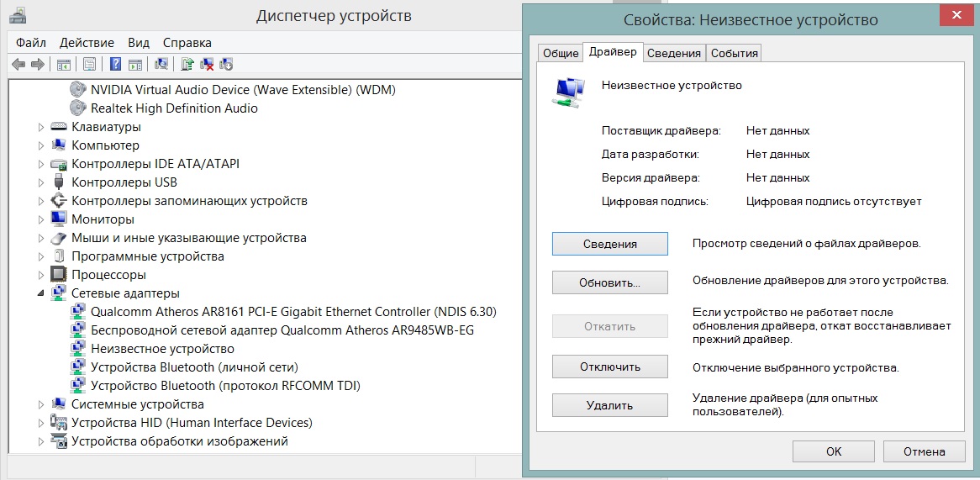This screenshot has width=980, height=480.
Task: Open the Действие menu
Action: (87, 43)
